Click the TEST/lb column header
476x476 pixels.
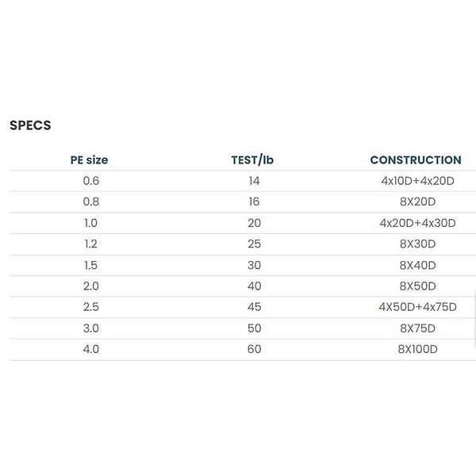[x=253, y=160]
